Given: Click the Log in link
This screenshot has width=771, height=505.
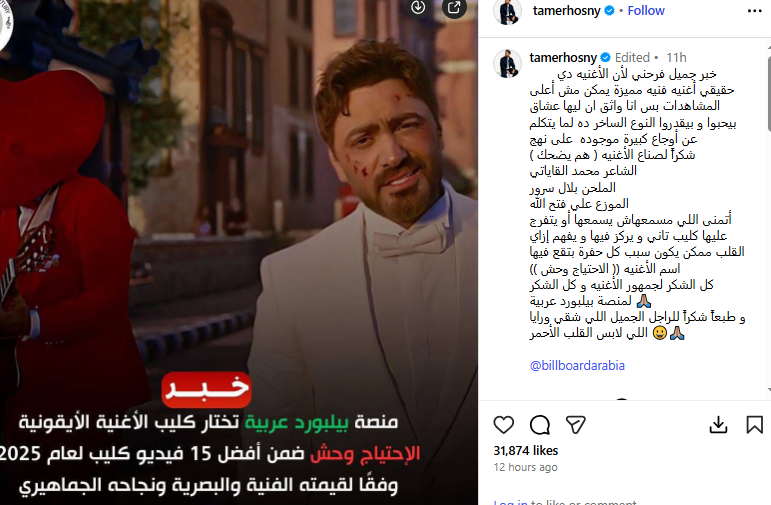Looking at the screenshot, I should coord(510,502).
